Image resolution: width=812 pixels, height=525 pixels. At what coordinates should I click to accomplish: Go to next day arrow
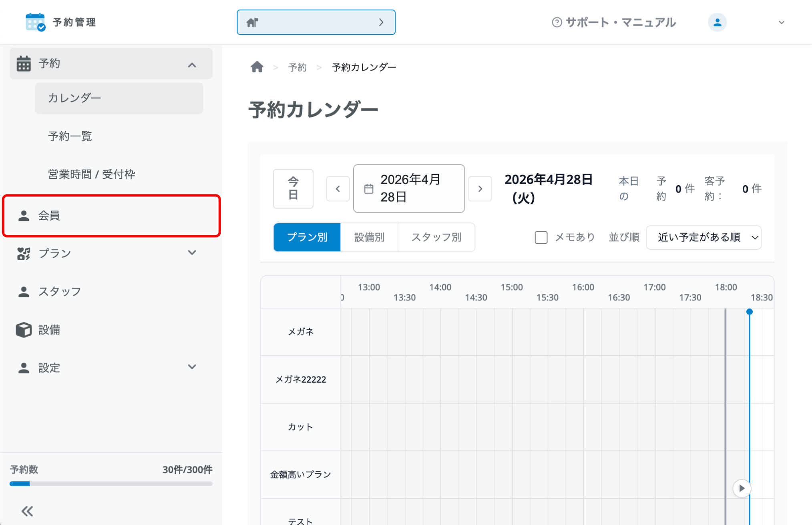coord(480,188)
